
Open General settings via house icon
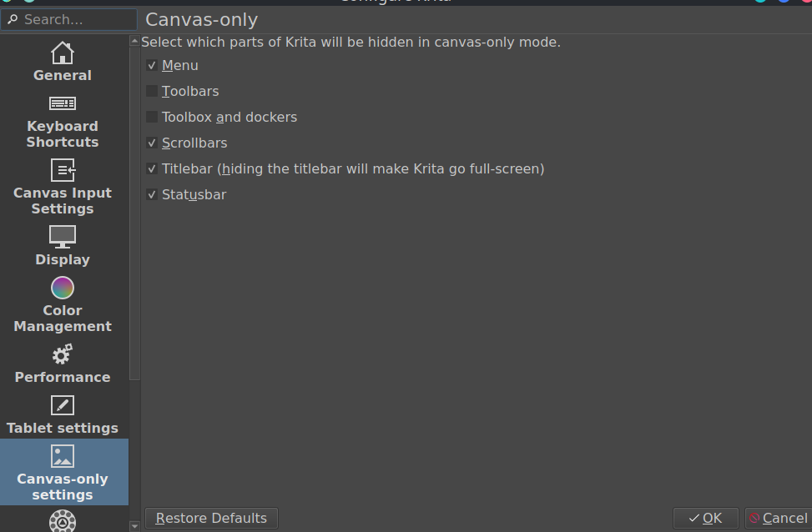tap(63, 53)
